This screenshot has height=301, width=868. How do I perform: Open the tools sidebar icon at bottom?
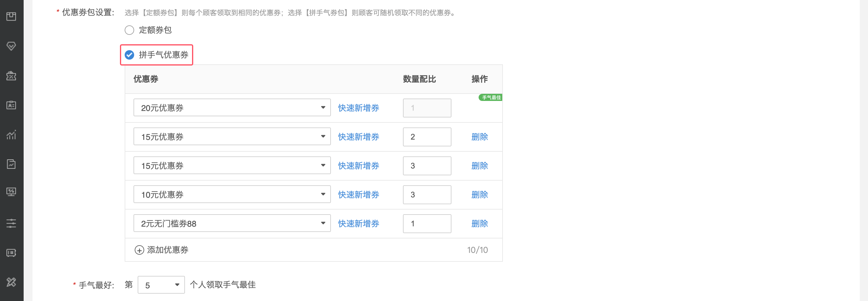(x=11, y=282)
